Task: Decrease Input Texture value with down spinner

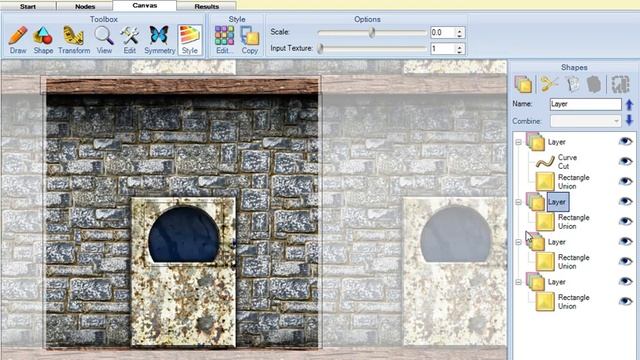Action: (460, 52)
